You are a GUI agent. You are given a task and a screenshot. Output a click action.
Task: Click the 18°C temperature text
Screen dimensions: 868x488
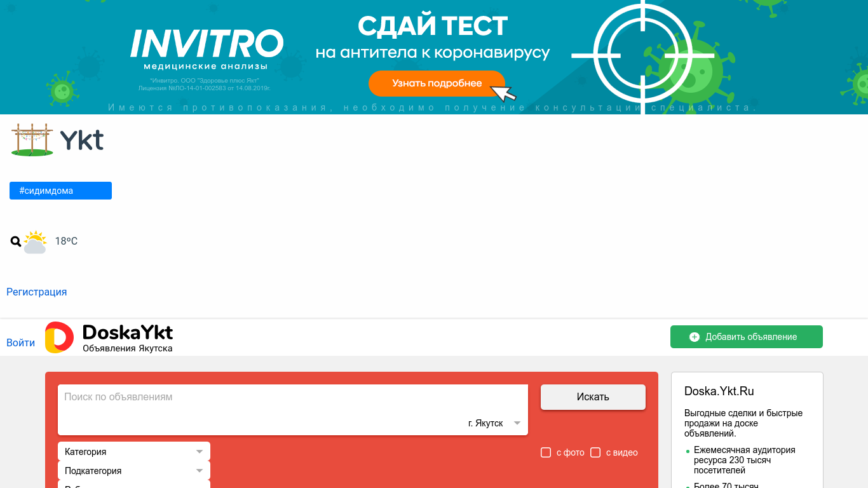66,241
